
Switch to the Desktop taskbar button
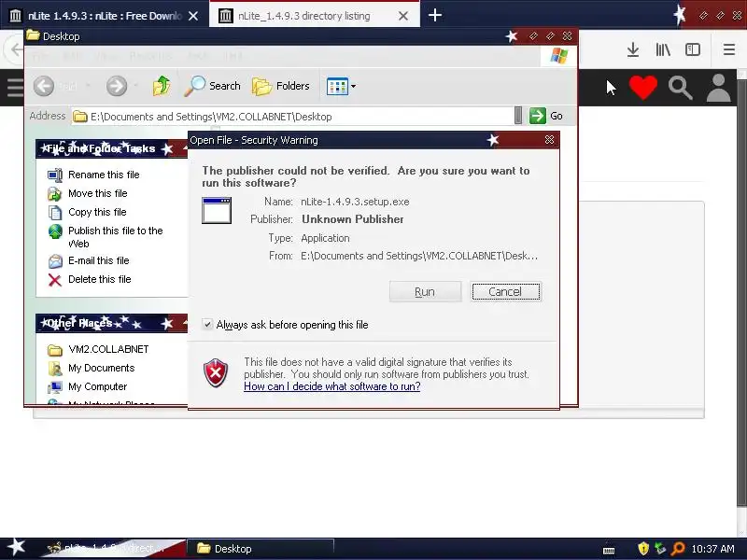coord(261,549)
